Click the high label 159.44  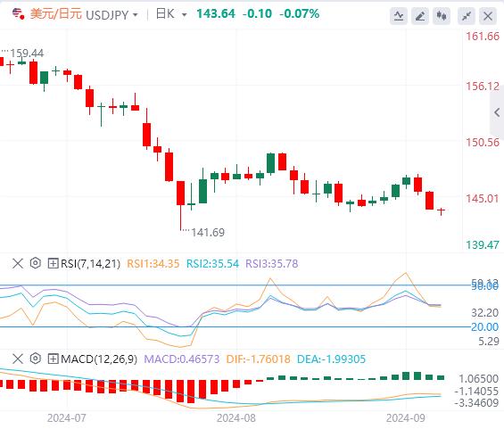[x=27, y=53]
